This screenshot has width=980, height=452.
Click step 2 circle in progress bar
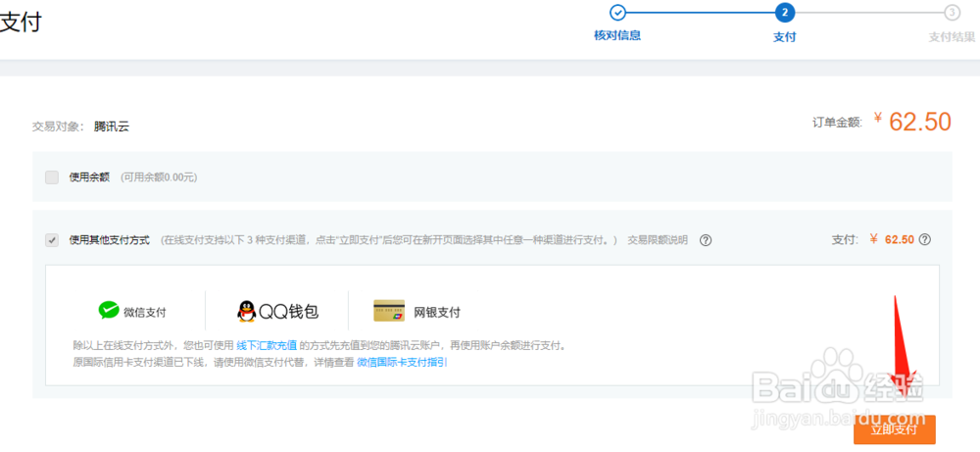click(784, 12)
